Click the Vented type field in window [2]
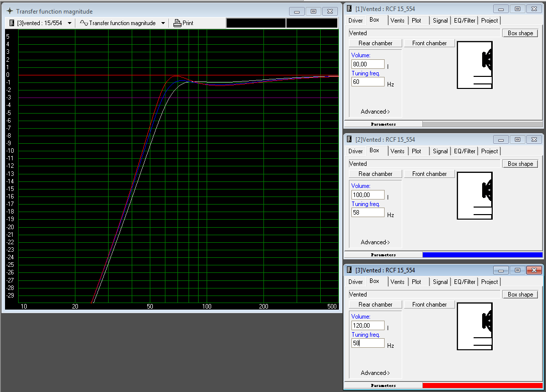 pos(424,164)
